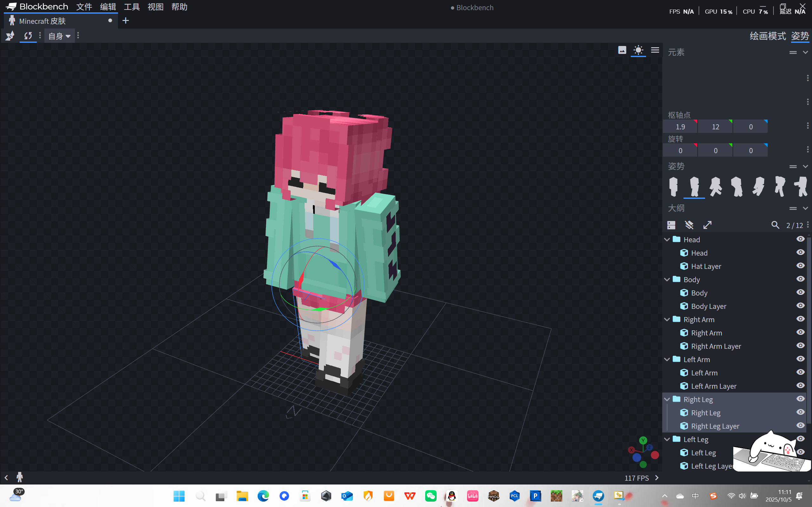Select the rotate tool in toolbar
Image resolution: width=812 pixels, height=507 pixels.
click(28, 36)
